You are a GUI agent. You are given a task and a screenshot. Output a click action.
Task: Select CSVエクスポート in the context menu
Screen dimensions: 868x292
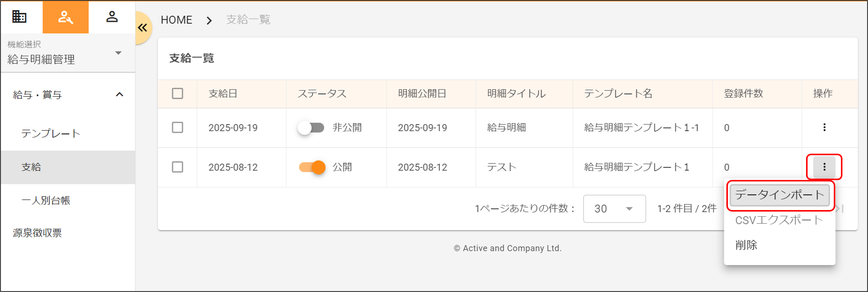point(778,220)
